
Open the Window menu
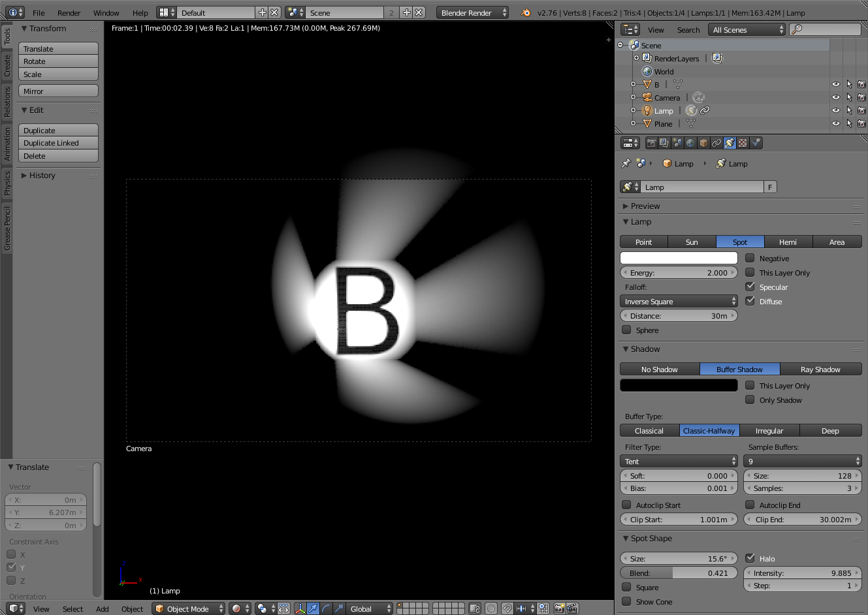tap(106, 12)
